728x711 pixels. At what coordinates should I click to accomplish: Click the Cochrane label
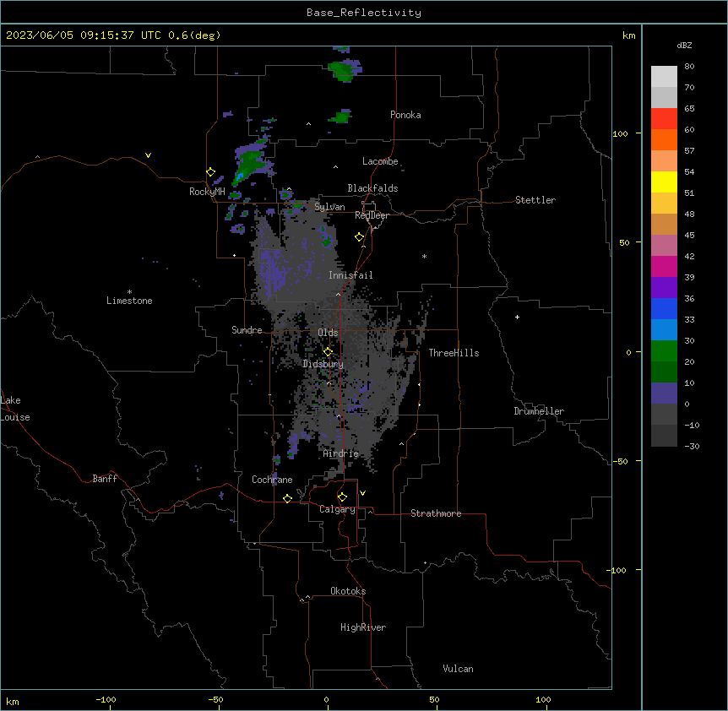click(x=272, y=480)
